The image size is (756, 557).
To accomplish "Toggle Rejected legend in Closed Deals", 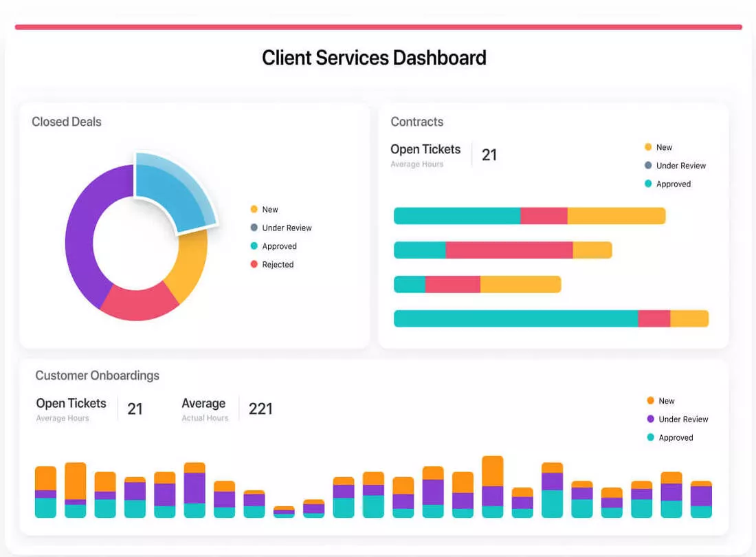I will [272, 264].
